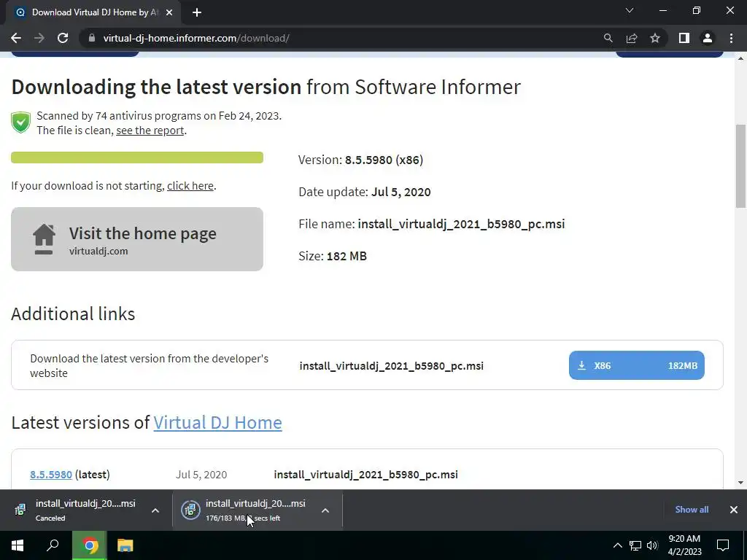
Task: Click the forward navigation arrow
Action: click(x=39, y=38)
